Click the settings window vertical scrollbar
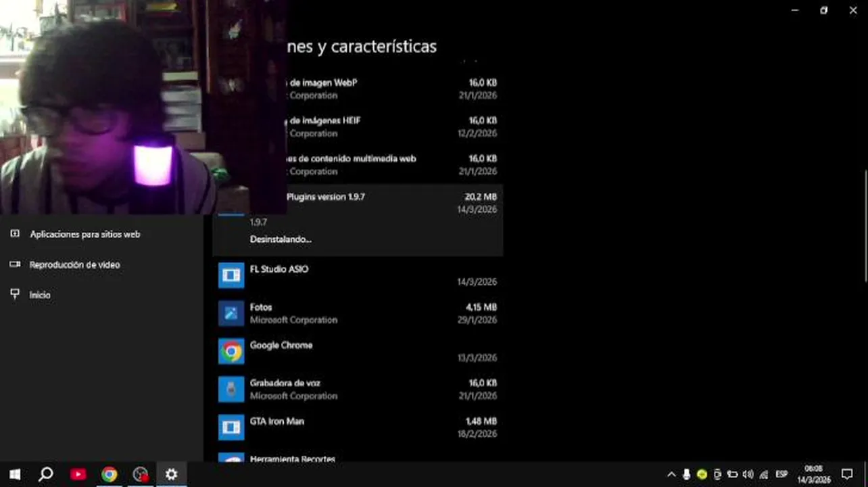 [865, 225]
